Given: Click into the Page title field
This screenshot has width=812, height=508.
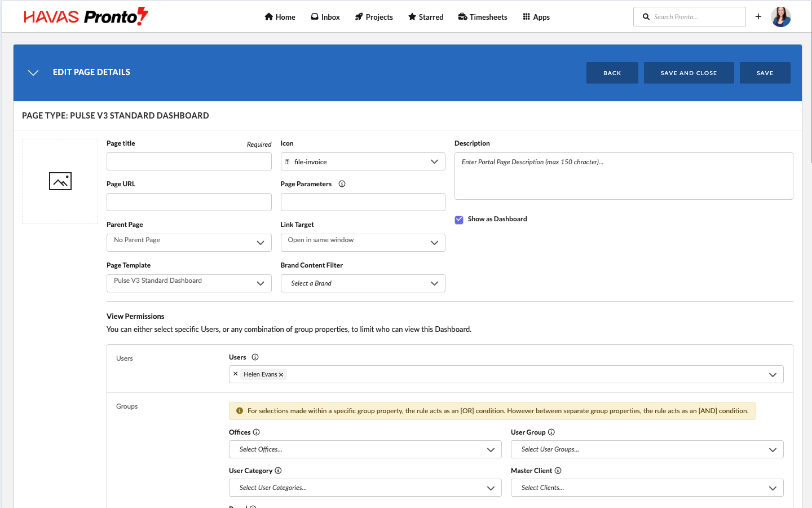Looking at the screenshot, I should 189,162.
